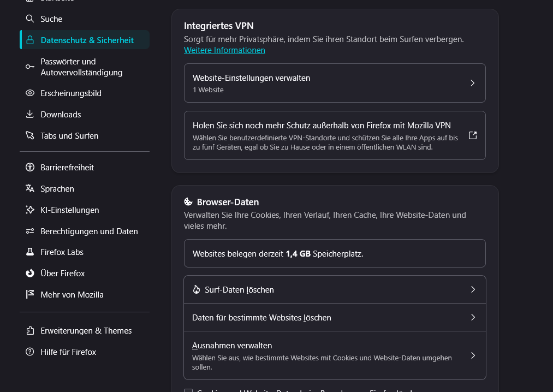
Task: Go to Sprachen settings
Action: tap(85, 188)
